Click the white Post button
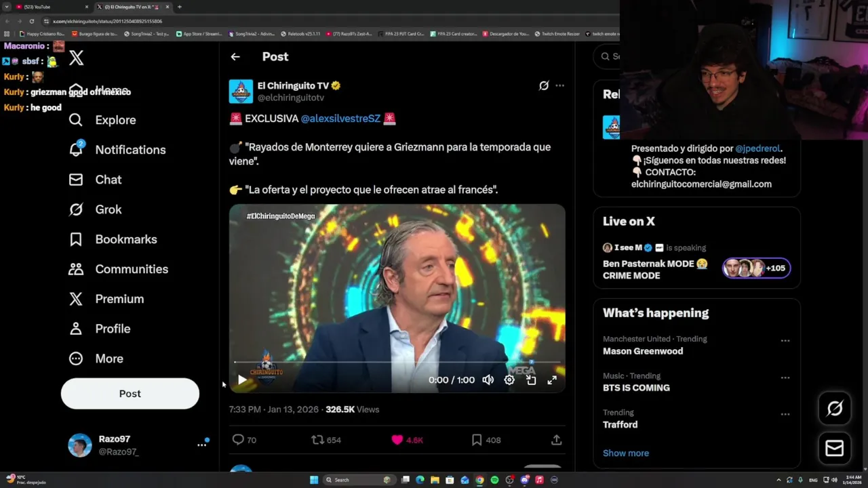 click(130, 394)
